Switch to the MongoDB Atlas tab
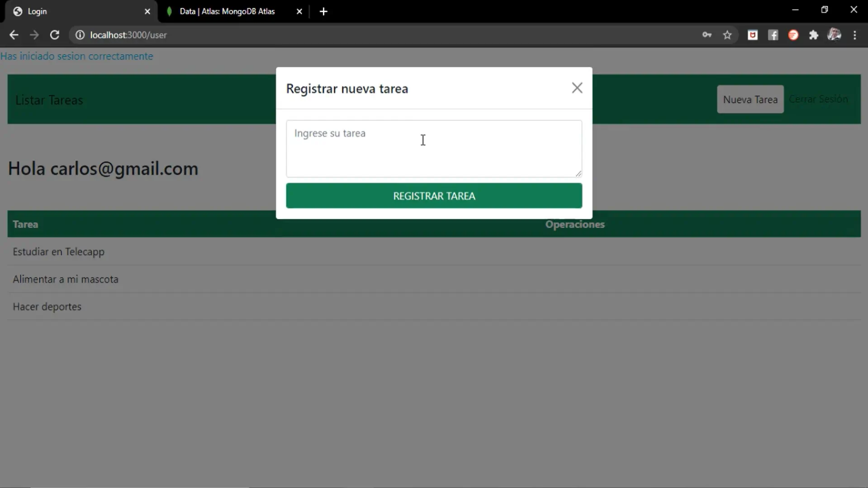 (227, 11)
